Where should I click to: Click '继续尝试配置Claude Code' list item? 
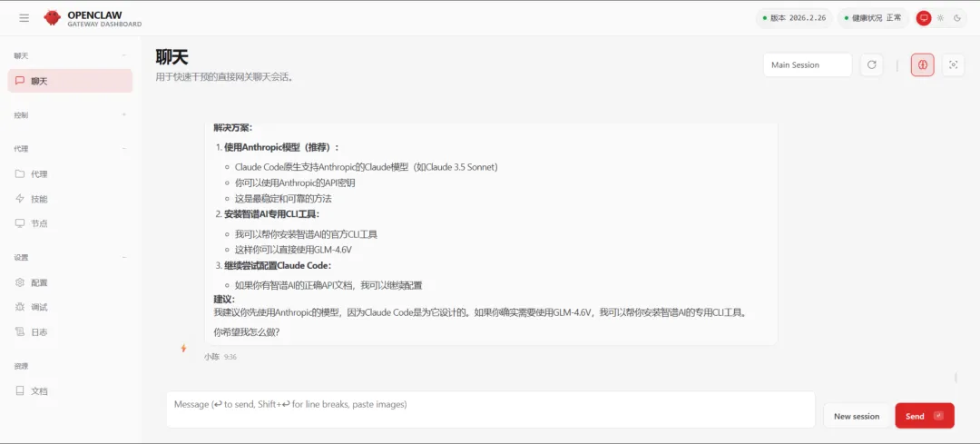click(279, 265)
